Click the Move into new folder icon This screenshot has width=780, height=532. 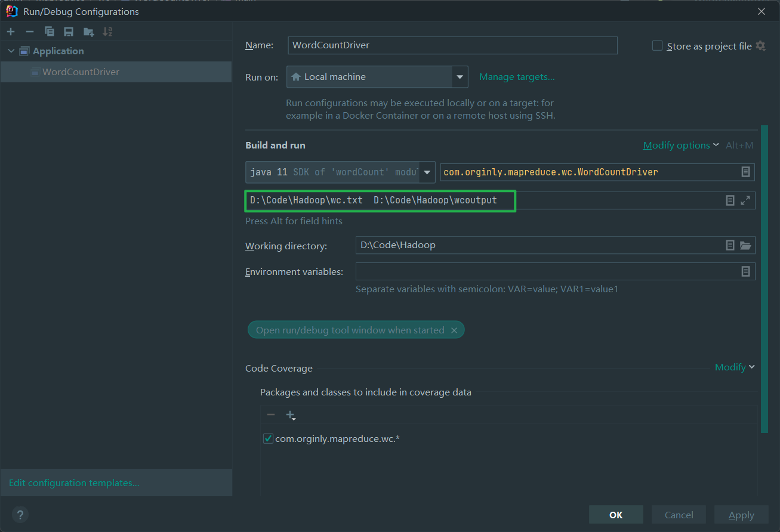(x=88, y=32)
